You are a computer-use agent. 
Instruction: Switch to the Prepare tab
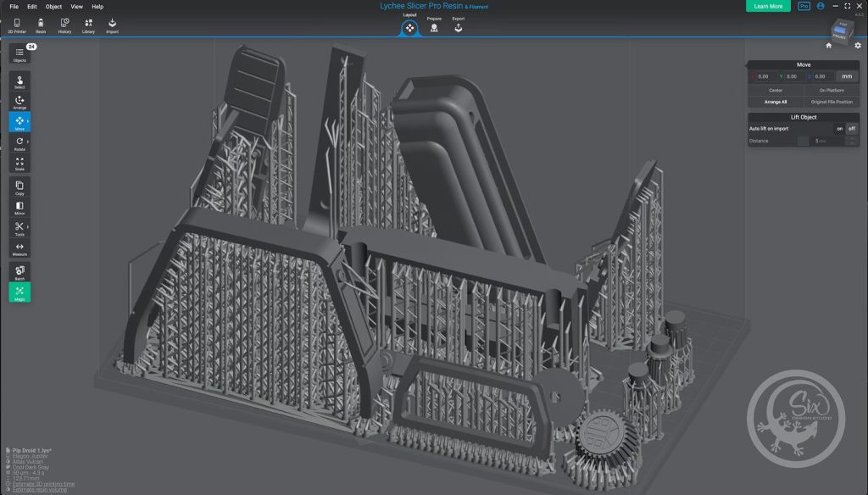434,26
